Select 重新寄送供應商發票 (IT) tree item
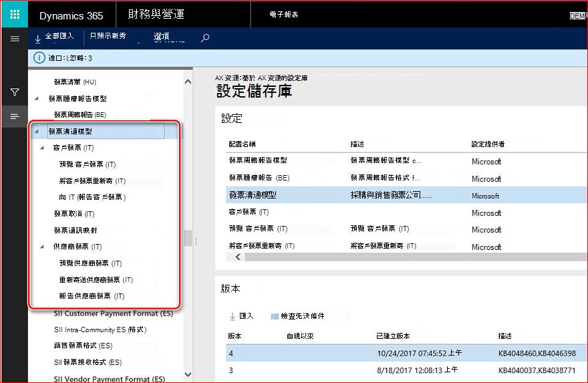The image size is (588, 383). 96,280
